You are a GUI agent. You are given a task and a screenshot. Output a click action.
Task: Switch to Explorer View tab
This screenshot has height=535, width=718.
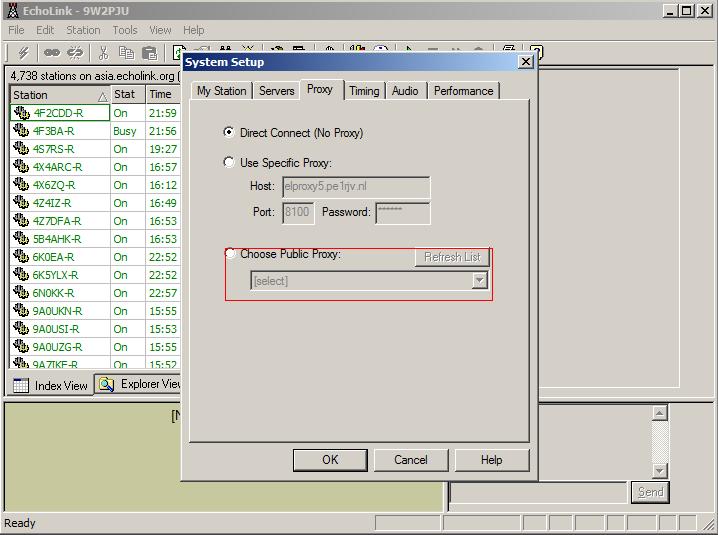click(137, 384)
